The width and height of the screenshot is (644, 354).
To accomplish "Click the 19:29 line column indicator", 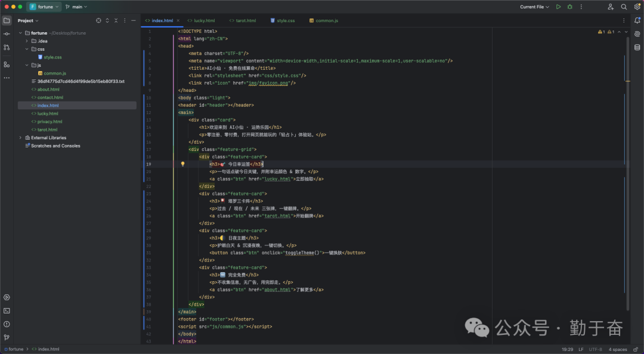I will pos(567,349).
